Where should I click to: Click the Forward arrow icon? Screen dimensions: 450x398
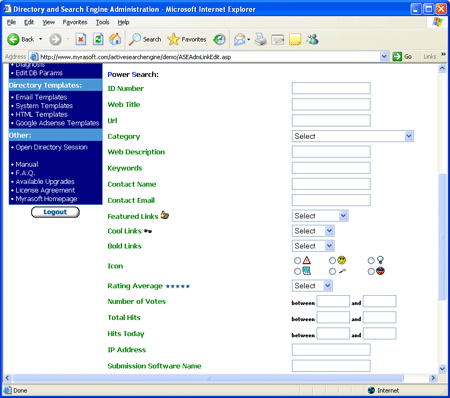point(55,39)
